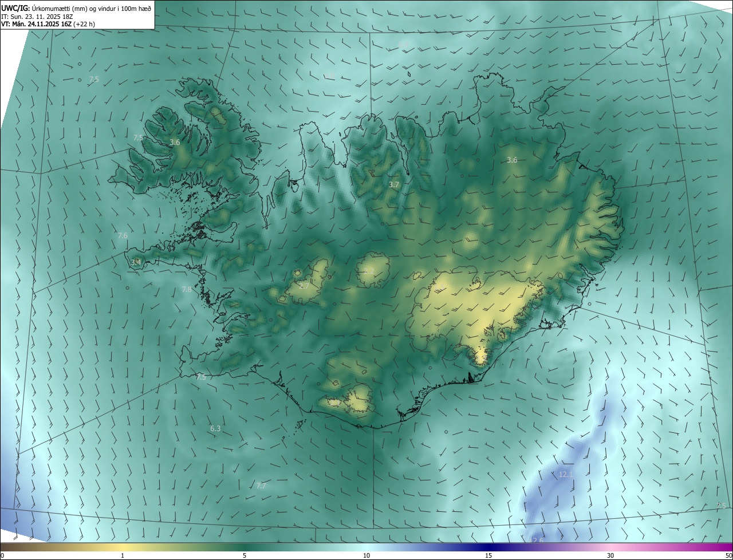Click the "2.2" value on the glacier

click(369, 270)
